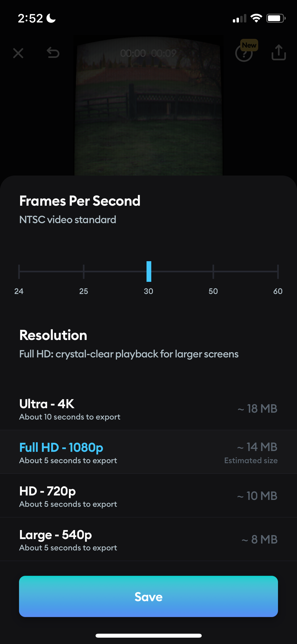Open the help tips marked New

coord(244,53)
